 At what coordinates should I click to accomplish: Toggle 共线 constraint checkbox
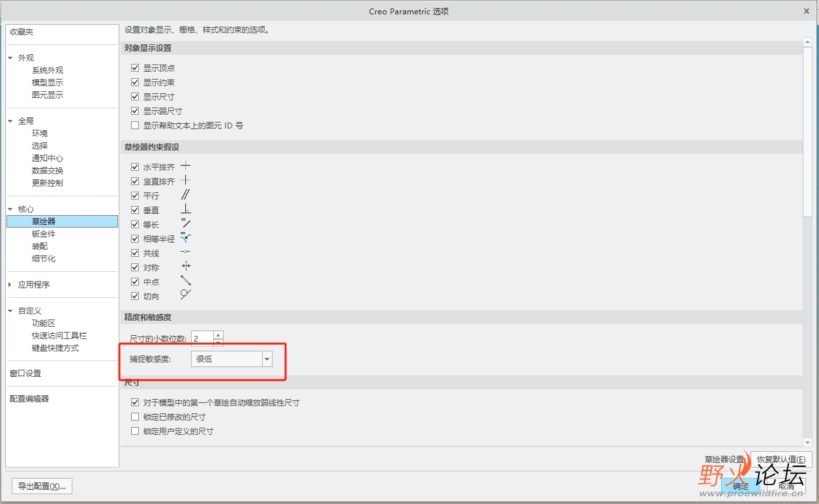(x=135, y=253)
